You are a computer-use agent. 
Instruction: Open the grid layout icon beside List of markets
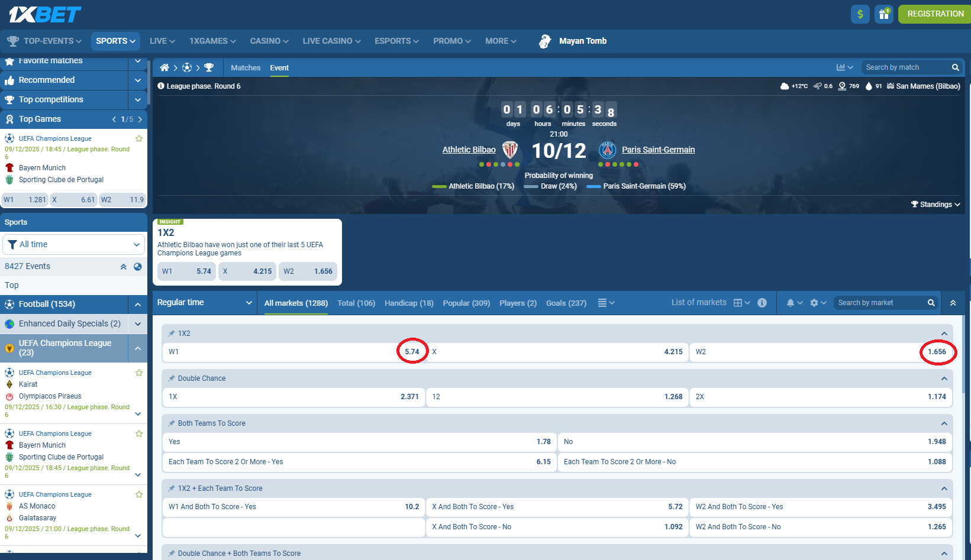[739, 302]
